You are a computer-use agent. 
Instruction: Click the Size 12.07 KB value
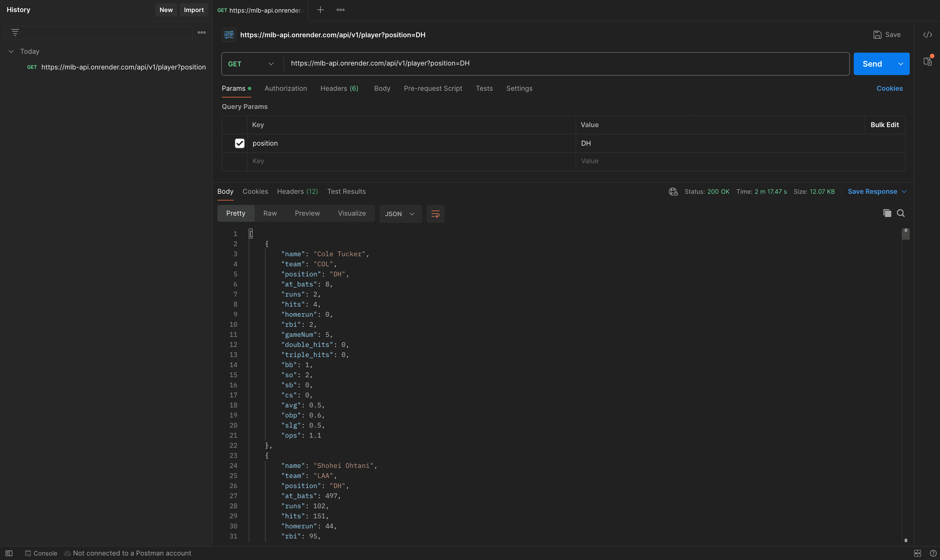pos(822,192)
